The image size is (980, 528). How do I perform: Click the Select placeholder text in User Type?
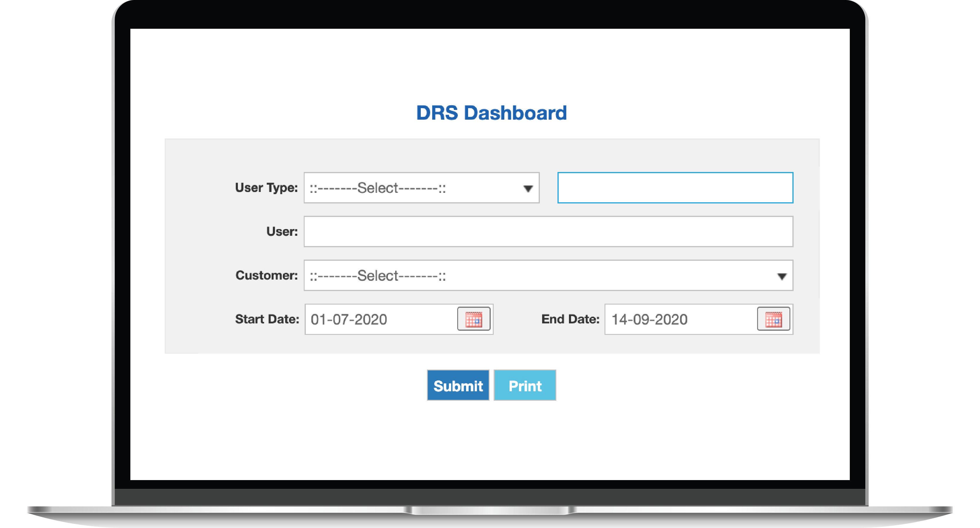pyautogui.click(x=378, y=188)
